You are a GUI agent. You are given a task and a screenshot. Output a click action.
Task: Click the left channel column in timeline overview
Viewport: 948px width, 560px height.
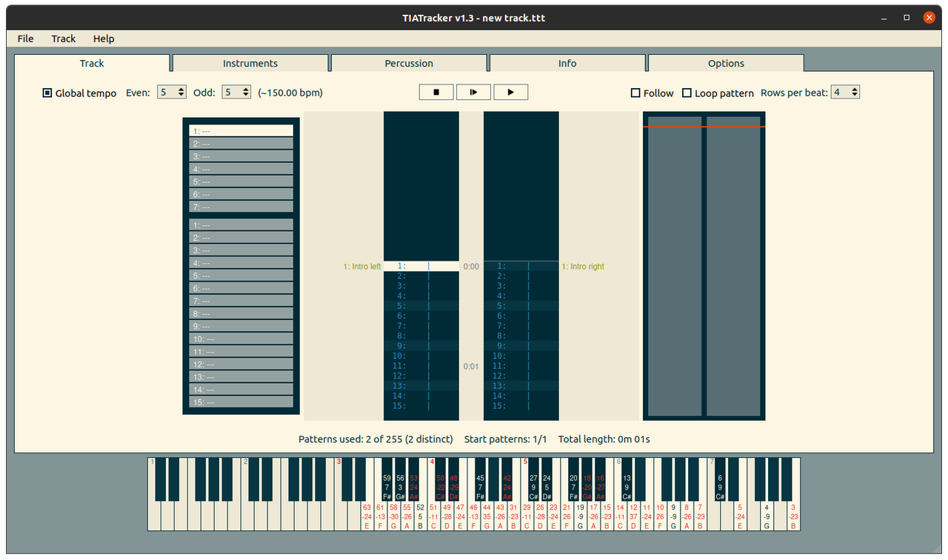coord(675,266)
